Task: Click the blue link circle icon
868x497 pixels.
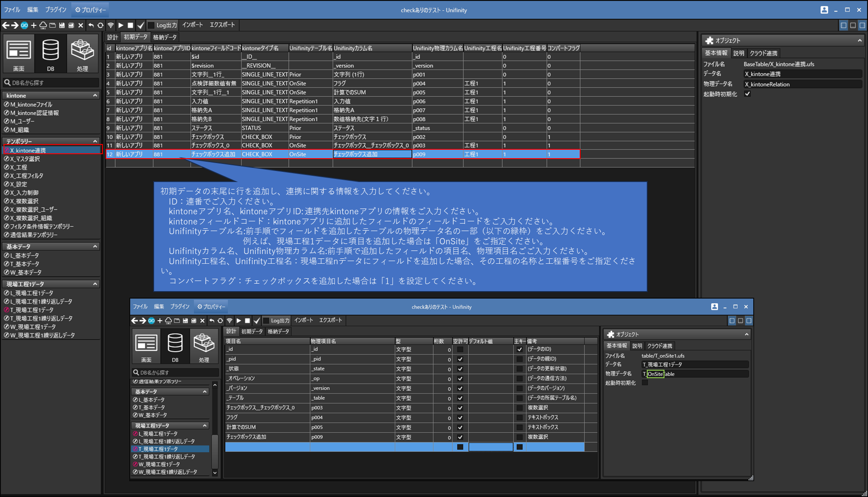Action: [x=24, y=25]
